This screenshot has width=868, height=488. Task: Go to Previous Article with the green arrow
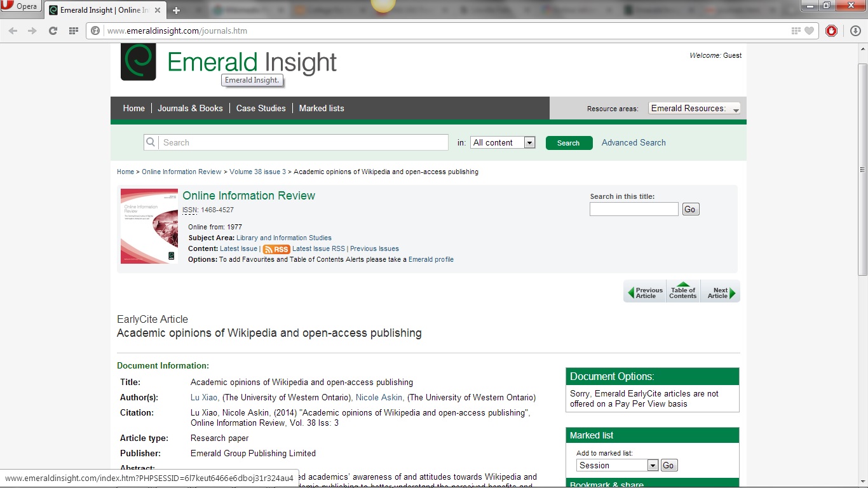click(645, 292)
